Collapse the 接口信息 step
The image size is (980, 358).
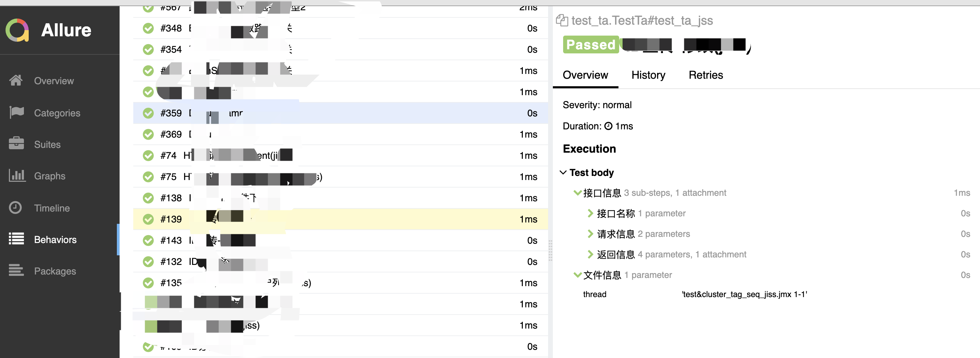[x=577, y=193]
